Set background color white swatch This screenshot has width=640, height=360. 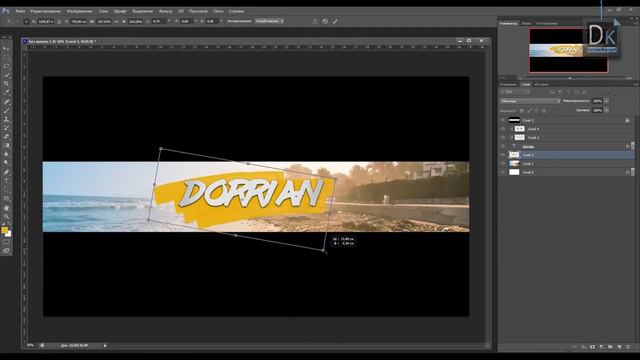point(8,234)
